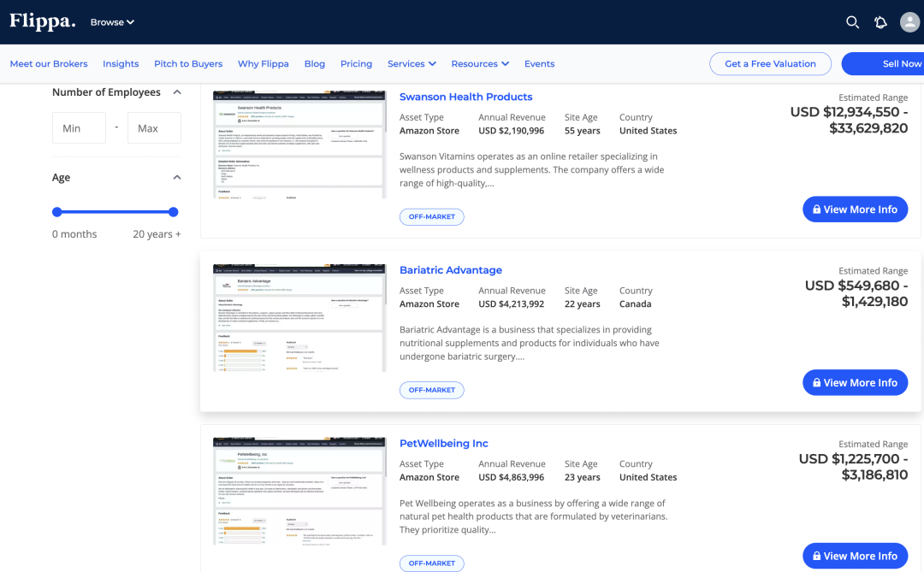Go to the Flippa home logo
Screen dimensions: 924x572
43,21
